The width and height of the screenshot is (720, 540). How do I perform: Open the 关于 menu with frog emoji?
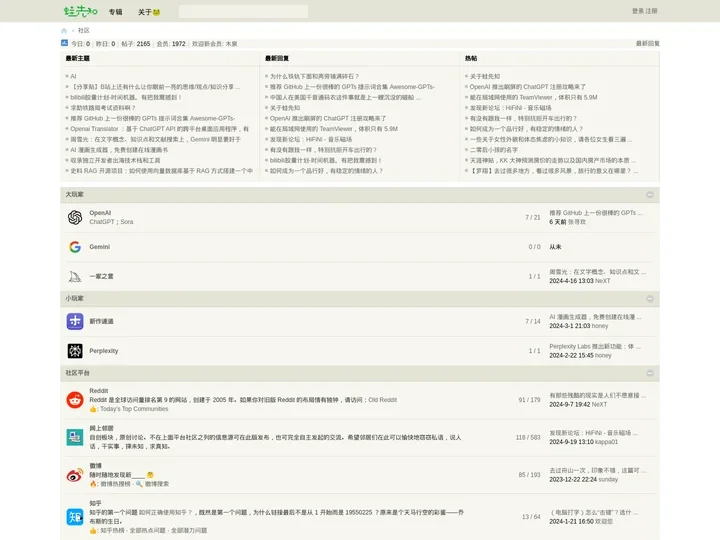149,12
